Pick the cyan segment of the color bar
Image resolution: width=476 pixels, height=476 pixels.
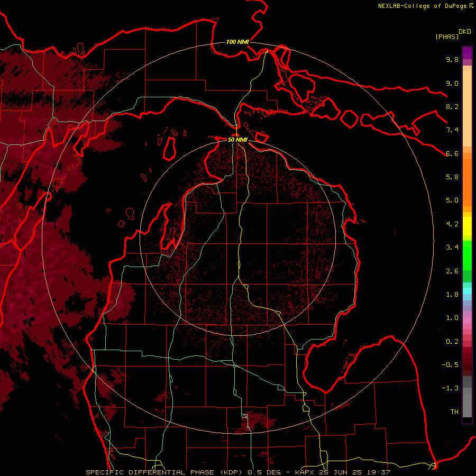coord(467,291)
